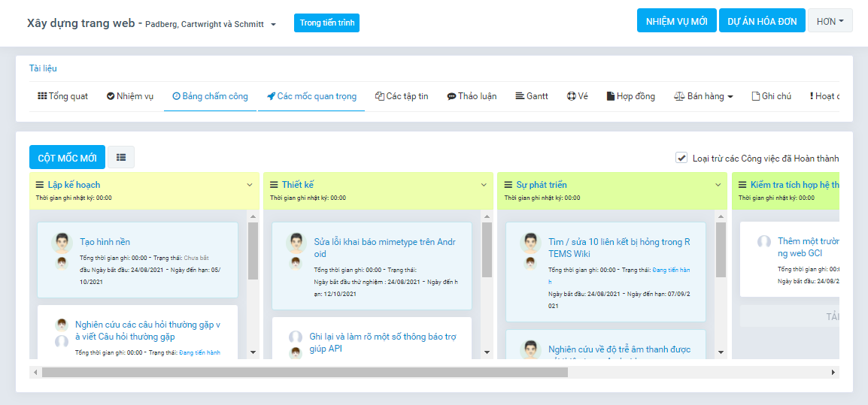Open the HƠN dropdown menu
868x405 pixels.
[x=830, y=21]
